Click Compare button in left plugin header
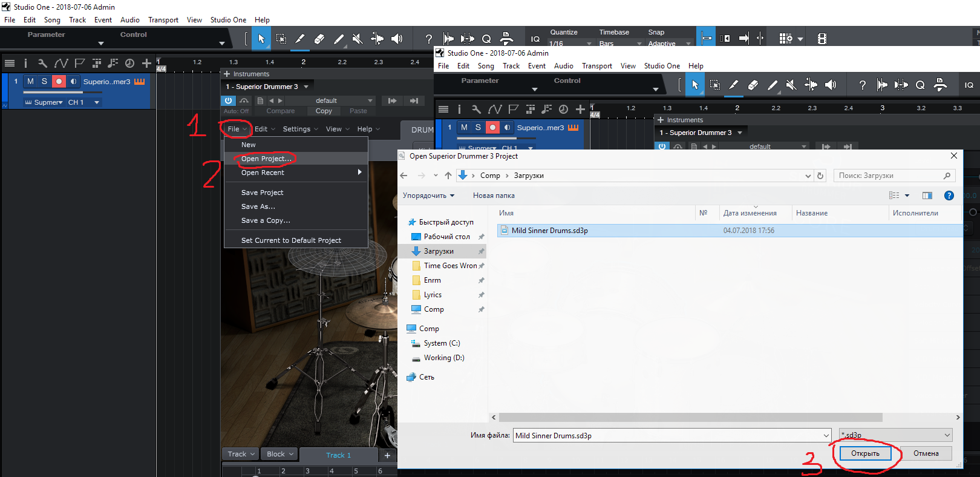The width and height of the screenshot is (980, 477). point(281,111)
